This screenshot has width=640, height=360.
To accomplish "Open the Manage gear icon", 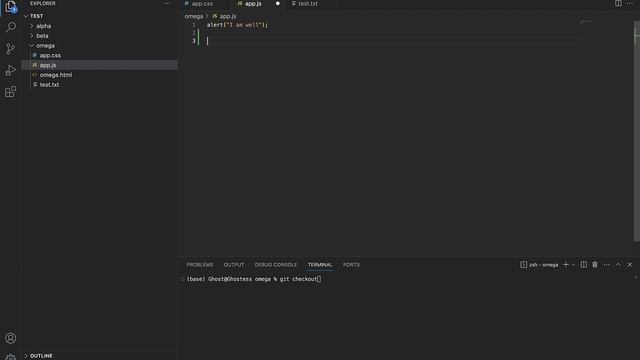I will (11, 357).
